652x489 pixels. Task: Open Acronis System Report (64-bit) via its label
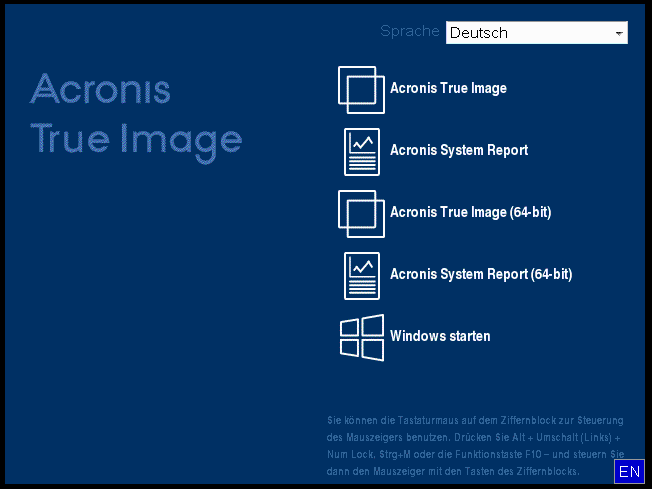[x=480, y=274]
